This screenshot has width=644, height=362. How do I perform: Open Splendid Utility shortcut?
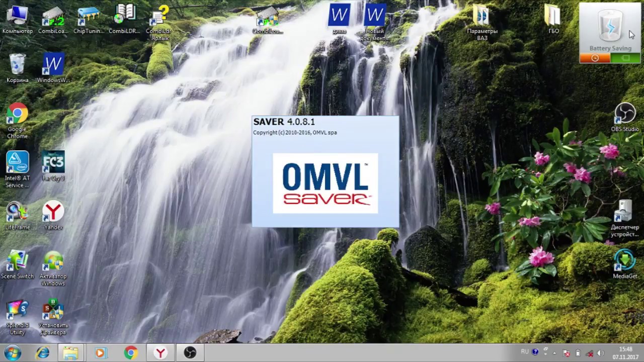[x=17, y=317]
